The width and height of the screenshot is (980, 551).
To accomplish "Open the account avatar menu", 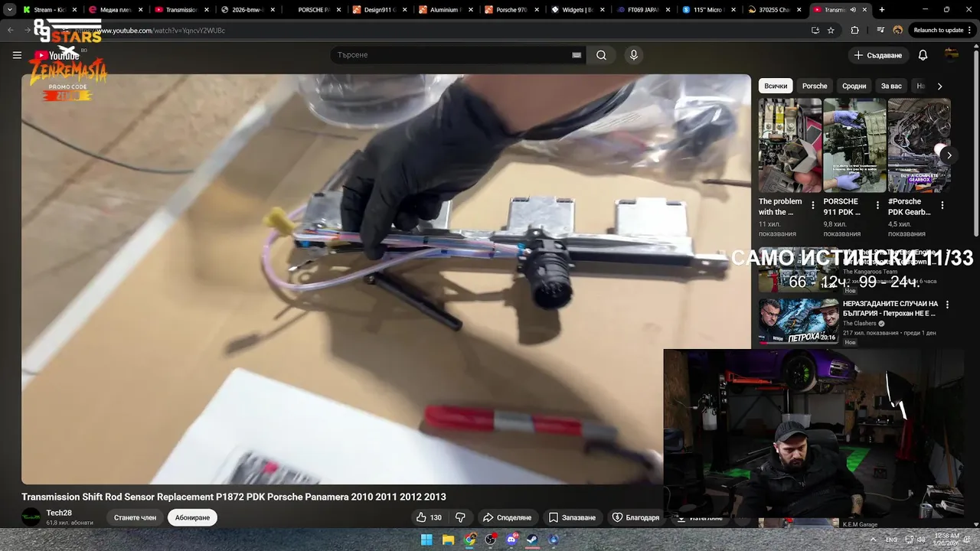I will pyautogui.click(x=952, y=55).
